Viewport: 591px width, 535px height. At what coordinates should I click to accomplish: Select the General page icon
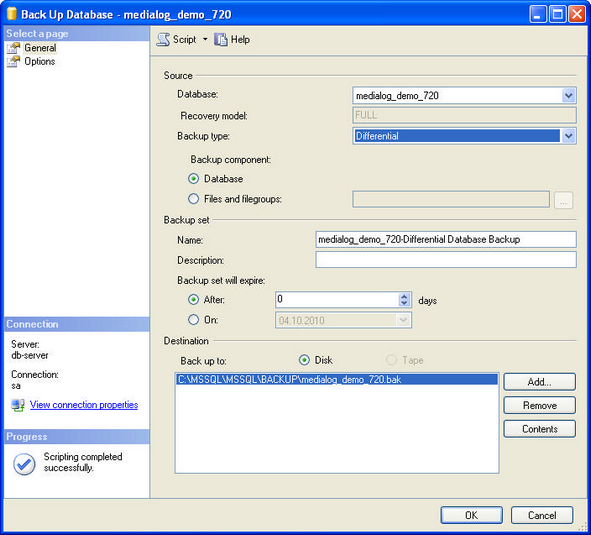tap(14, 48)
